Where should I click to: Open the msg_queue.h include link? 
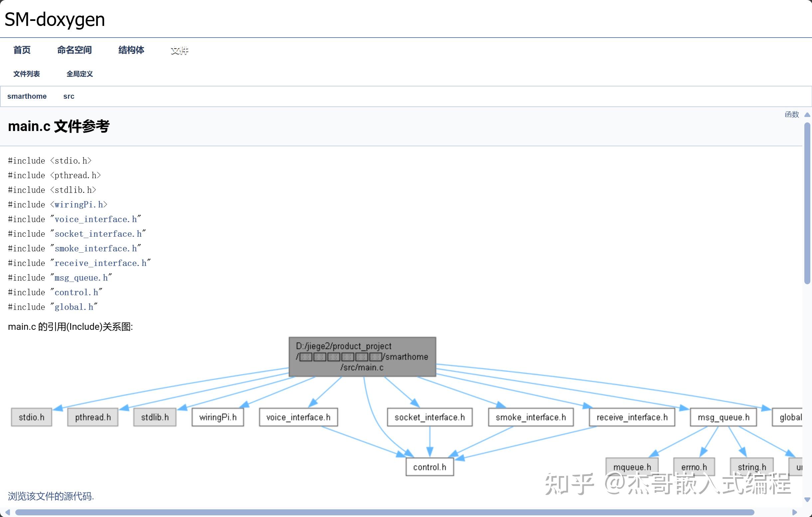[x=82, y=277]
